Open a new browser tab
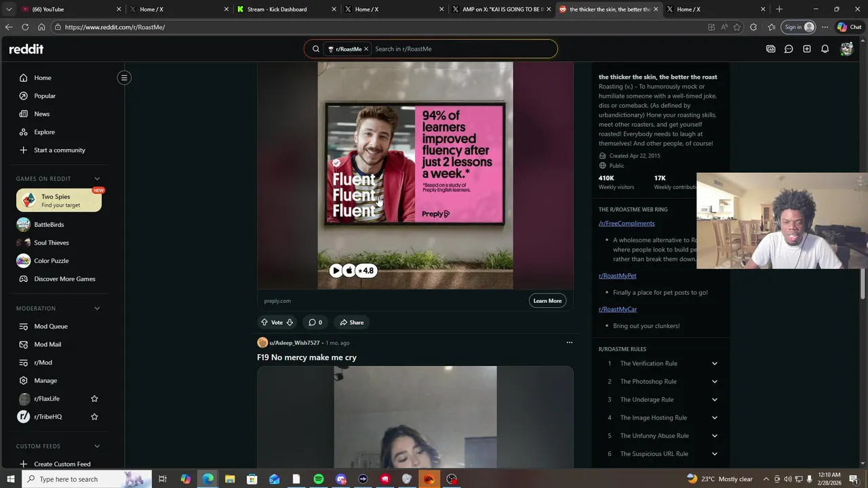Screen dimensions: 868x488 779,9
